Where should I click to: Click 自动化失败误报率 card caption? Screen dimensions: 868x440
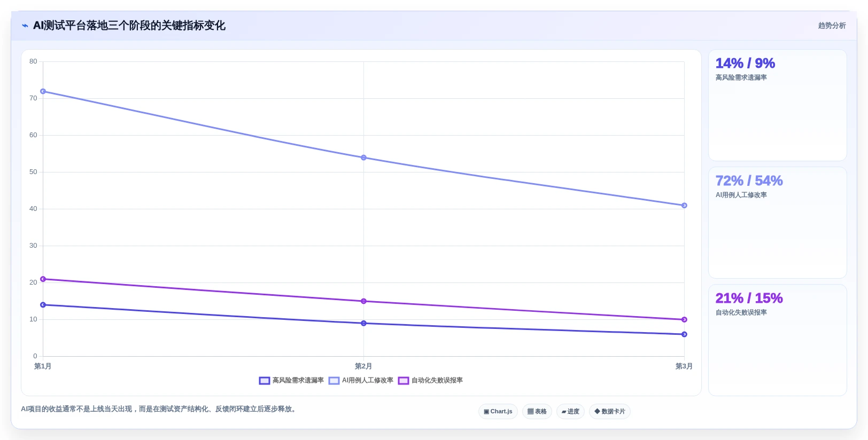[x=741, y=313]
